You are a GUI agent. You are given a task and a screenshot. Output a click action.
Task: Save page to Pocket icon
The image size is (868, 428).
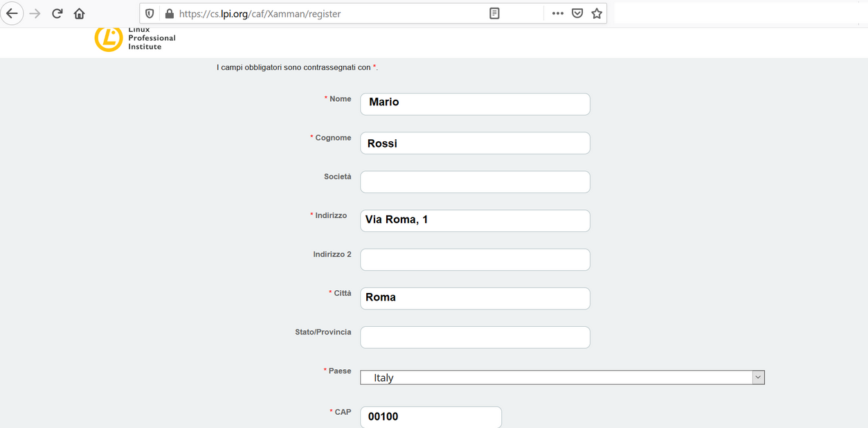[577, 14]
